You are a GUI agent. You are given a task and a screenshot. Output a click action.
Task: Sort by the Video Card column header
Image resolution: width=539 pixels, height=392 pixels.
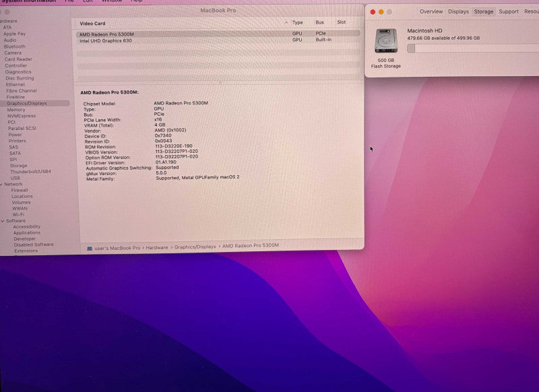coord(92,24)
